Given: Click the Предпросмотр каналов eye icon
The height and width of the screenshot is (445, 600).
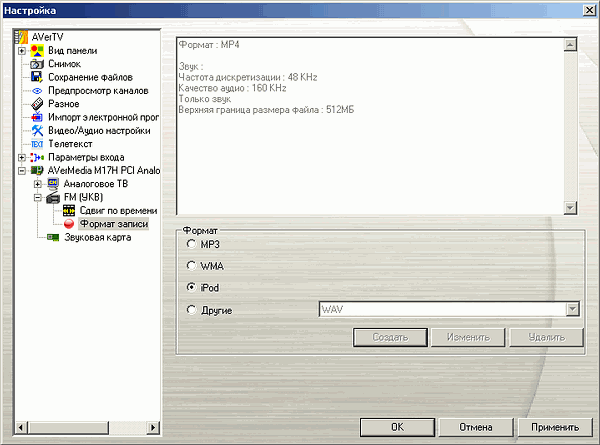Looking at the screenshot, I should coord(37,91).
